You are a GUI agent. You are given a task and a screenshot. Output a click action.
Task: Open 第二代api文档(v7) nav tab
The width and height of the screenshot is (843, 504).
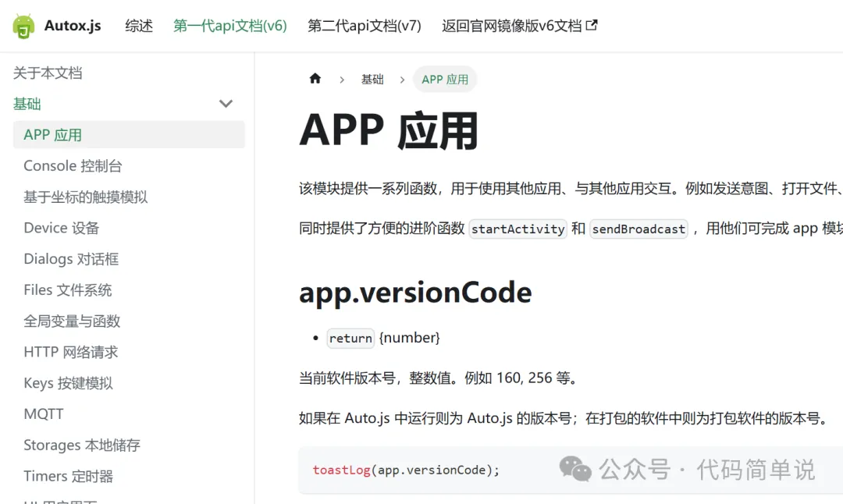(365, 26)
